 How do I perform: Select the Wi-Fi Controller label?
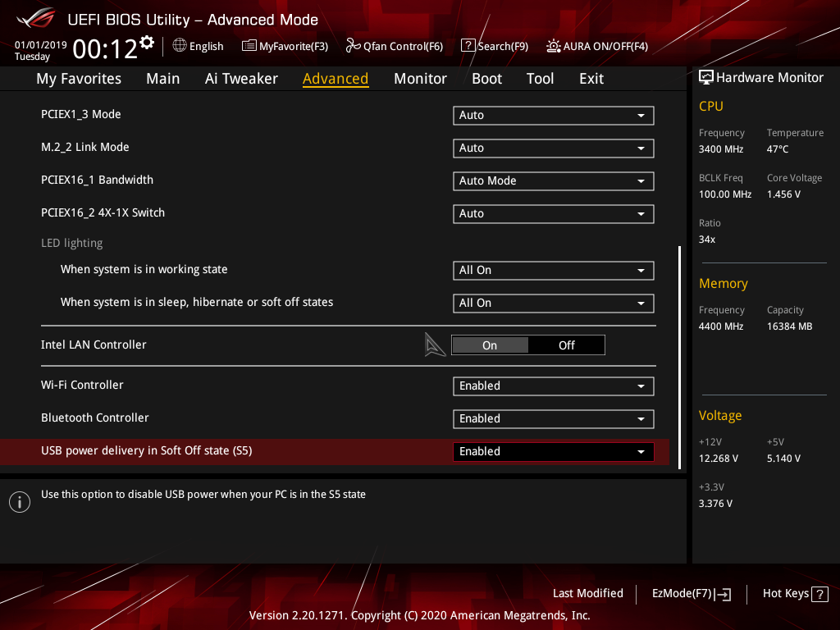82,385
